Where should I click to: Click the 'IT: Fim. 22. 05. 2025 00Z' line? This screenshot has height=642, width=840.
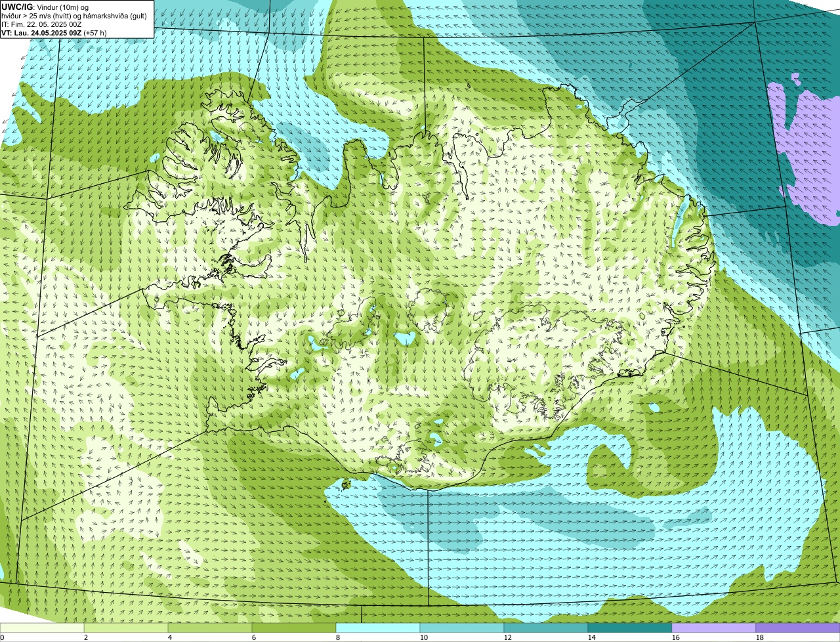tap(42, 24)
